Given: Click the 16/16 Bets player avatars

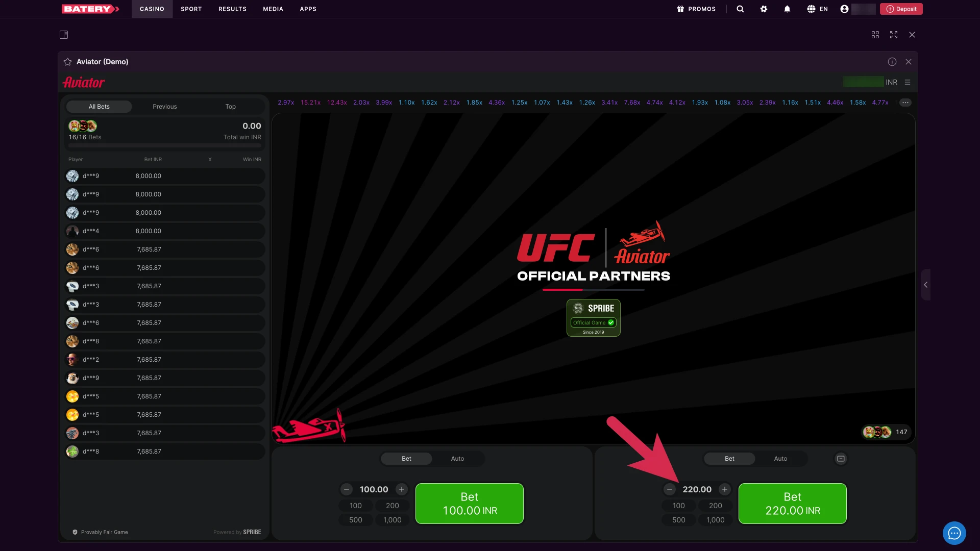Looking at the screenshot, I should point(83,126).
